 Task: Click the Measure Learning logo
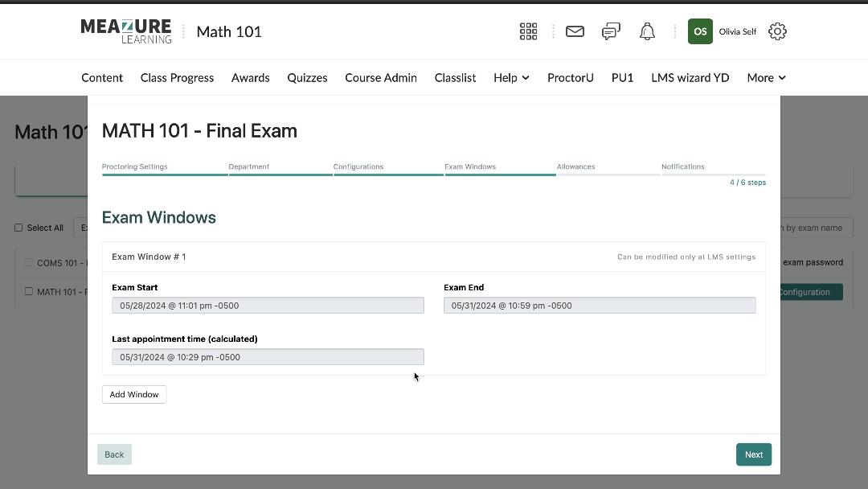(125, 31)
